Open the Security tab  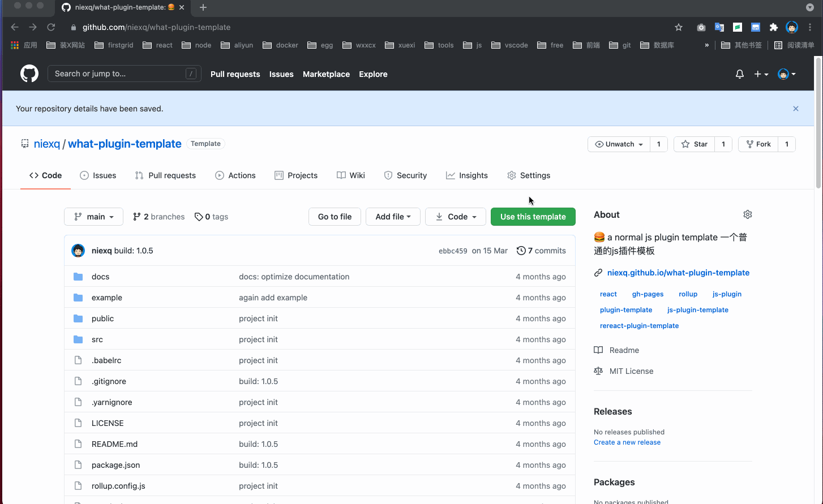tap(405, 175)
